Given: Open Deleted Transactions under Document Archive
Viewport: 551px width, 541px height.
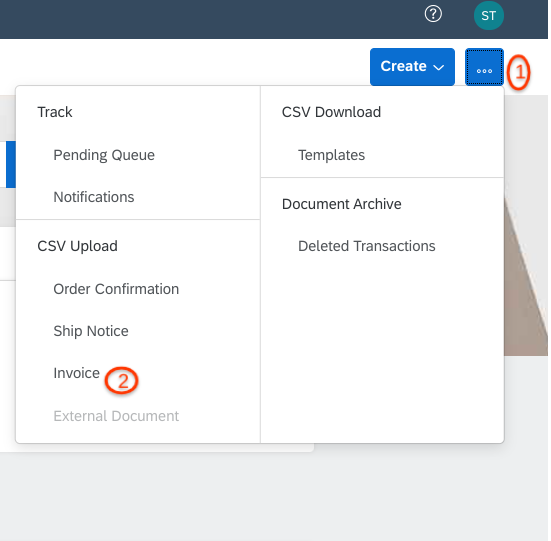Looking at the screenshot, I should coord(367,246).
